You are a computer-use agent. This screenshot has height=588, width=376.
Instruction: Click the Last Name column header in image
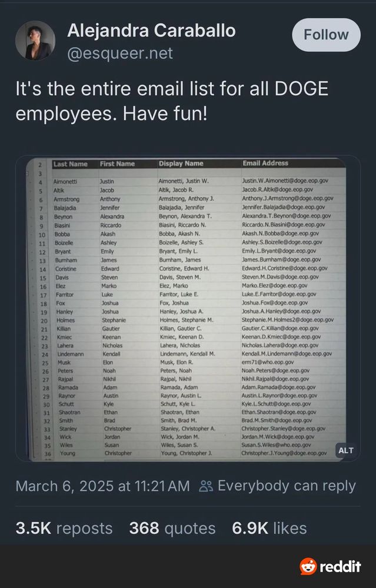(x=70, y=164)
